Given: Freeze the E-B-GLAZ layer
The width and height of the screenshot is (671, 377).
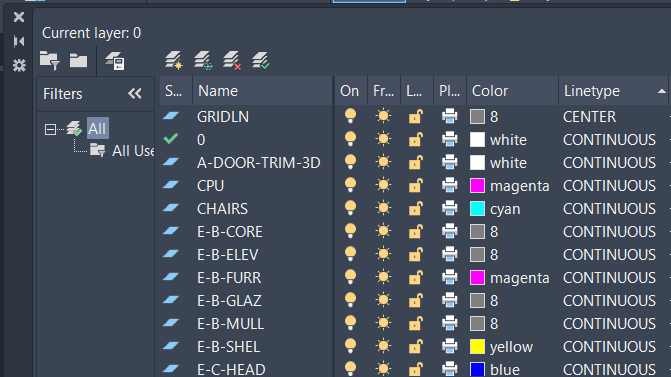Looking at the screenshot, I should (383, 300).
